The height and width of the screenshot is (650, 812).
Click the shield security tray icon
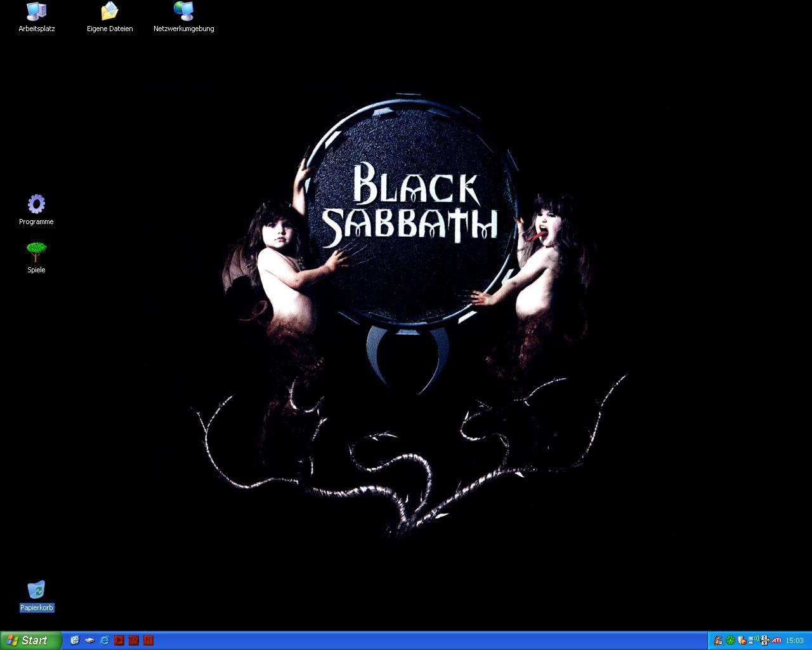coord(742,640)
